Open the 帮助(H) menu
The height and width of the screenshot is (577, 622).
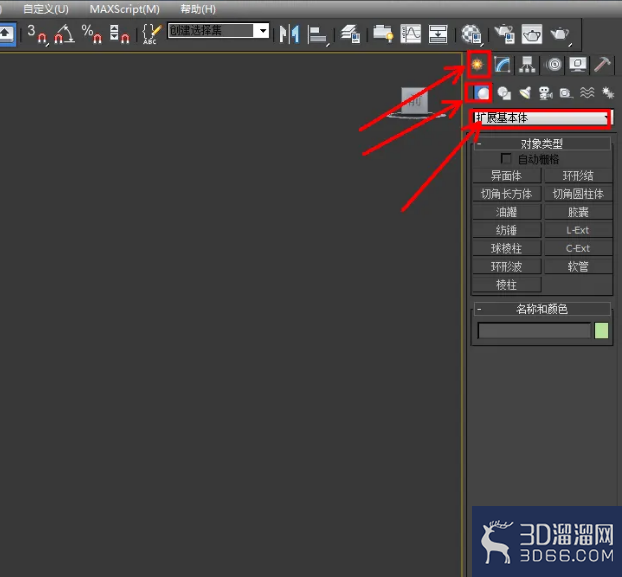click(x=198, y=9)
